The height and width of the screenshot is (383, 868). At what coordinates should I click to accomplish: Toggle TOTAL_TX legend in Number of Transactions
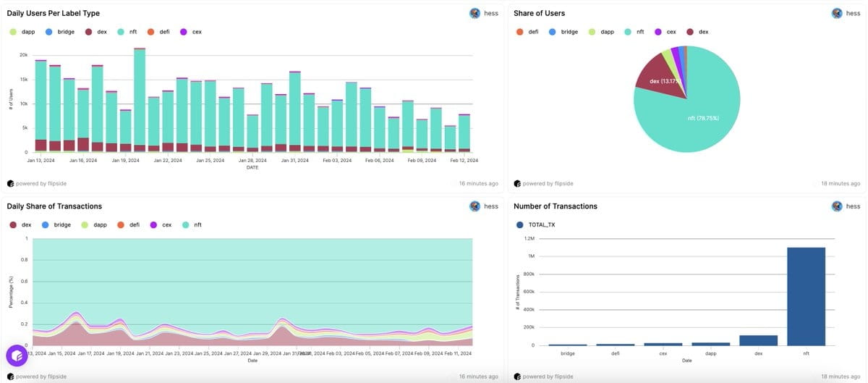[x=536, y=224]
